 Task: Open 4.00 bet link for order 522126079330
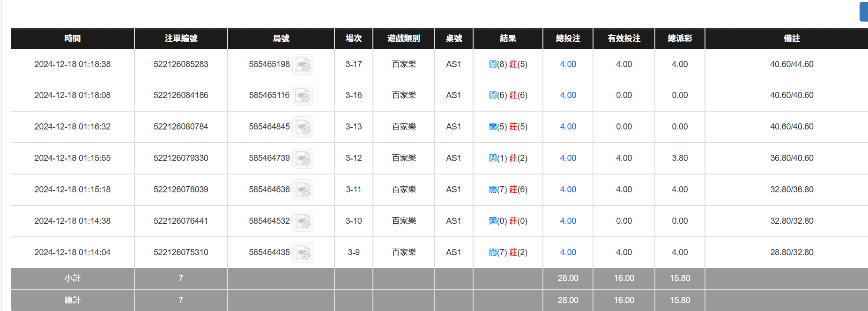click(568, 158)
